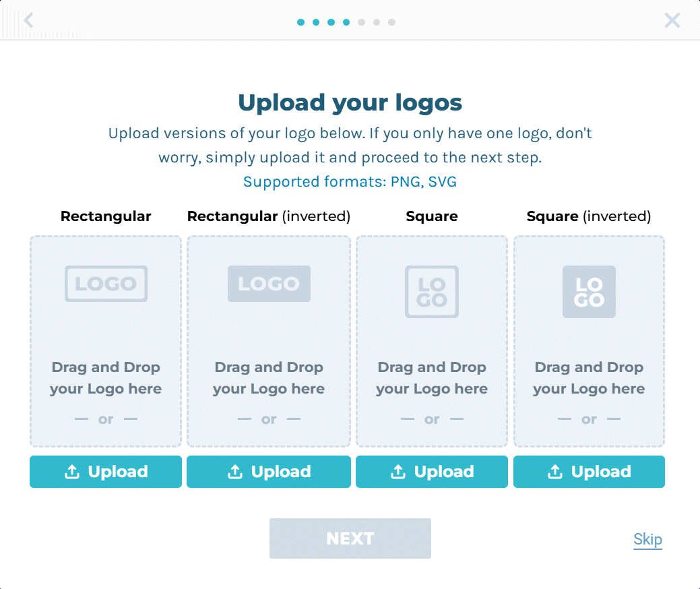Viewport: 700px width, 589px height.
Task: Click the Square inverted logo placeholder icon
Action: 589,292
